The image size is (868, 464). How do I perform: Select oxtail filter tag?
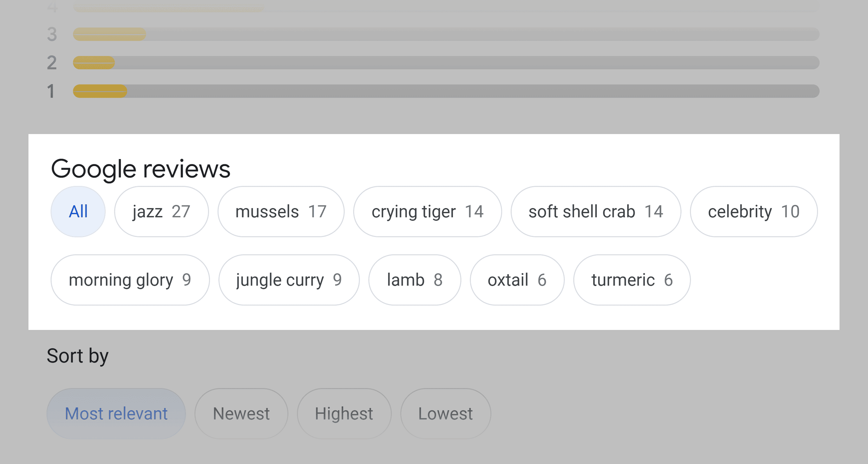pos(516,280)
